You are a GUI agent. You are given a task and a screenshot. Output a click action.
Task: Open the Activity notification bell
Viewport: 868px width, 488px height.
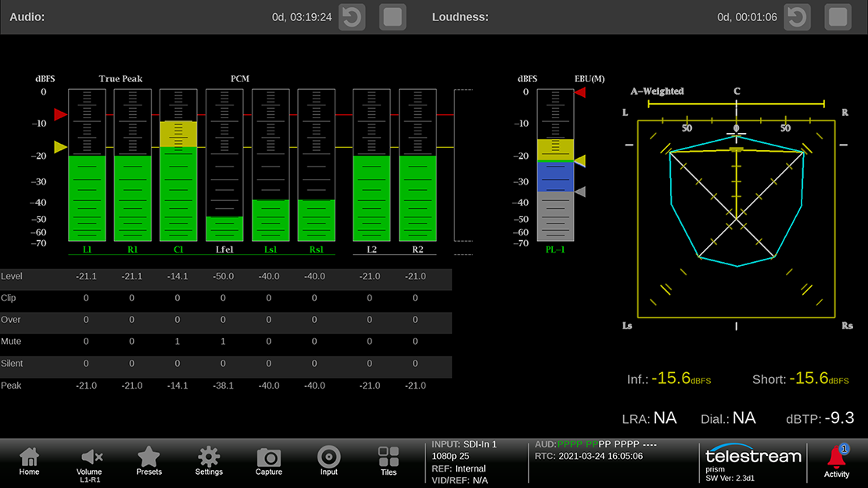[x=837, y=461]
